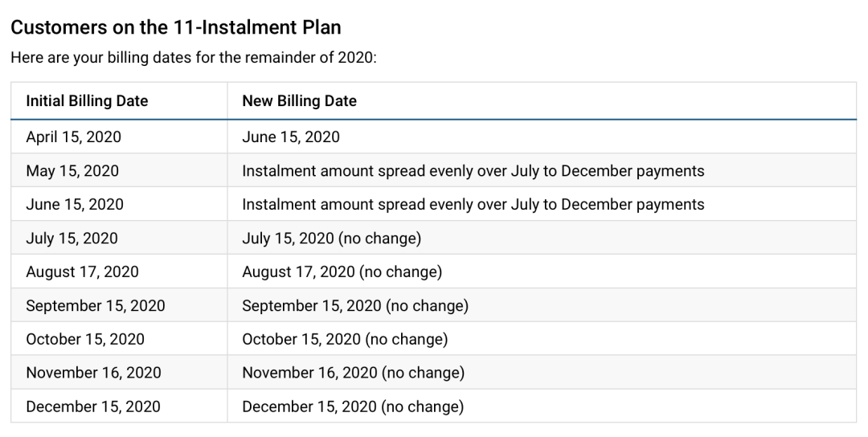This screenshot has height=437, width=868.
Task: Select the August 17, 2020 initial date
Action: [x=82, y=272]
